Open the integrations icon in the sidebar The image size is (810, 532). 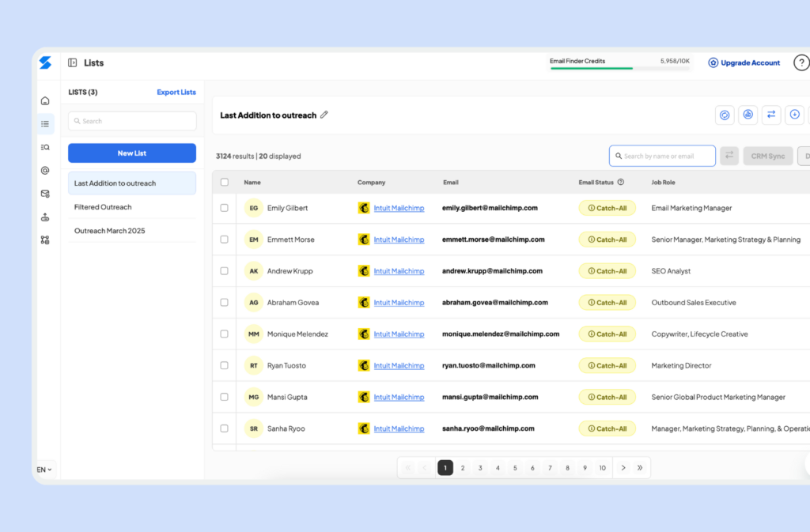click(x=45, y=240)
